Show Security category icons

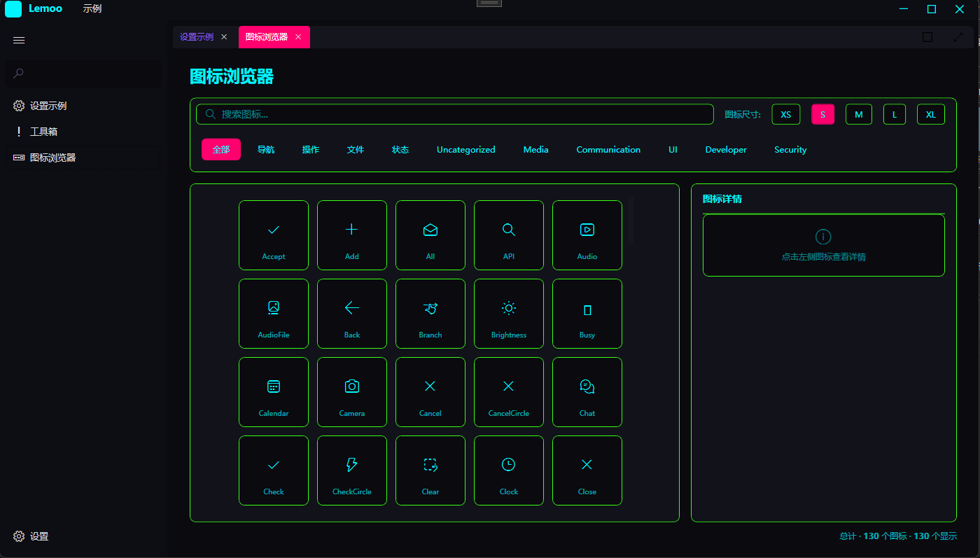tap(790, 149)
